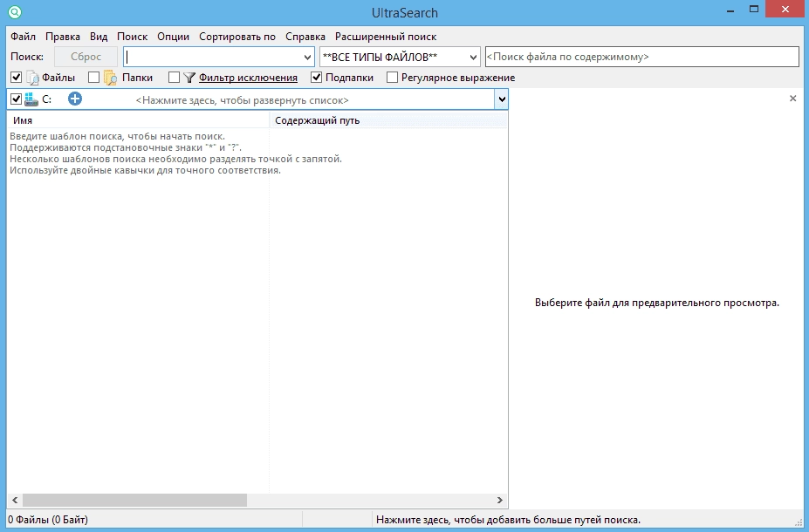The width and height of the screenshot is (809, 532).
Task: Open the Правка menu
Action: click(x=63, y=37)
